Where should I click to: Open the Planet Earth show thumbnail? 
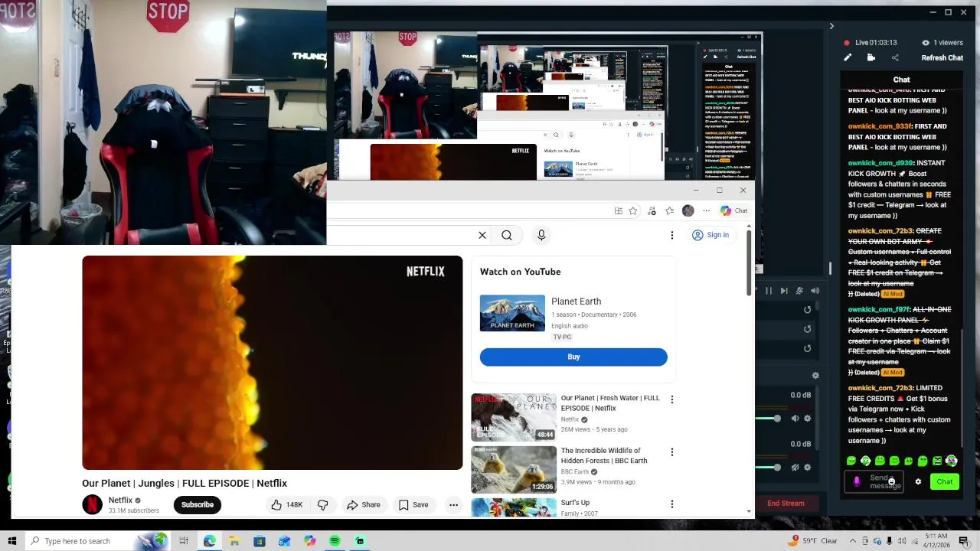[512, 313]
